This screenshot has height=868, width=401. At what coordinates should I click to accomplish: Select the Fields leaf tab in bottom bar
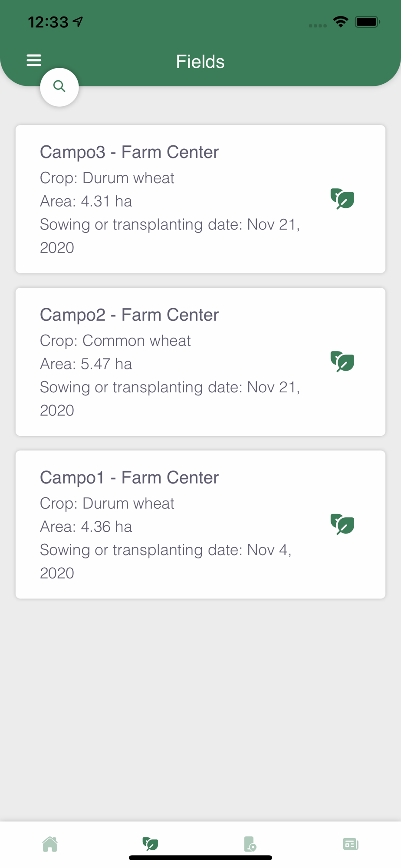(x=150, y=844)
